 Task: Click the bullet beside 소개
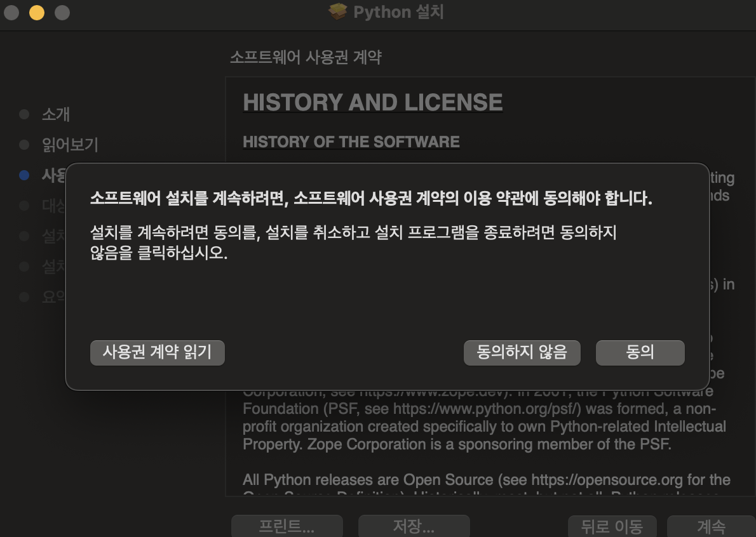point(24,114)
